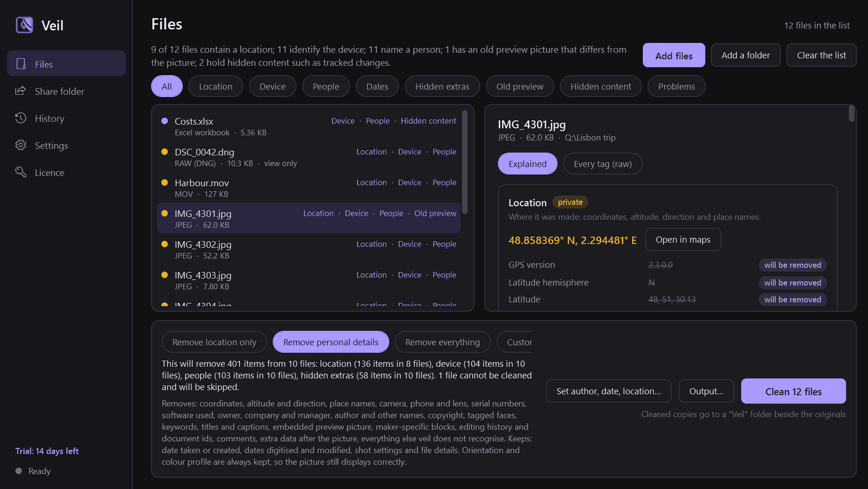This screenshot has height=489, width=868.
Task: Open coordinates with Open in maps
Action: (683, 239)
